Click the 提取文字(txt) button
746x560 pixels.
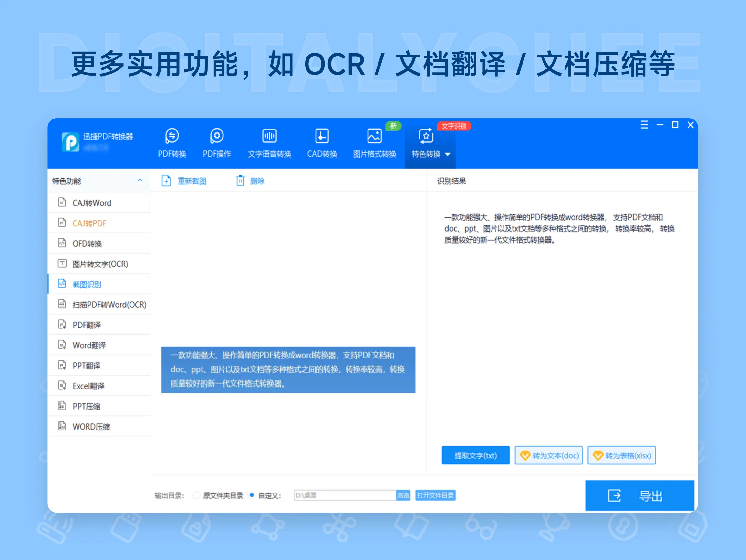475,455
